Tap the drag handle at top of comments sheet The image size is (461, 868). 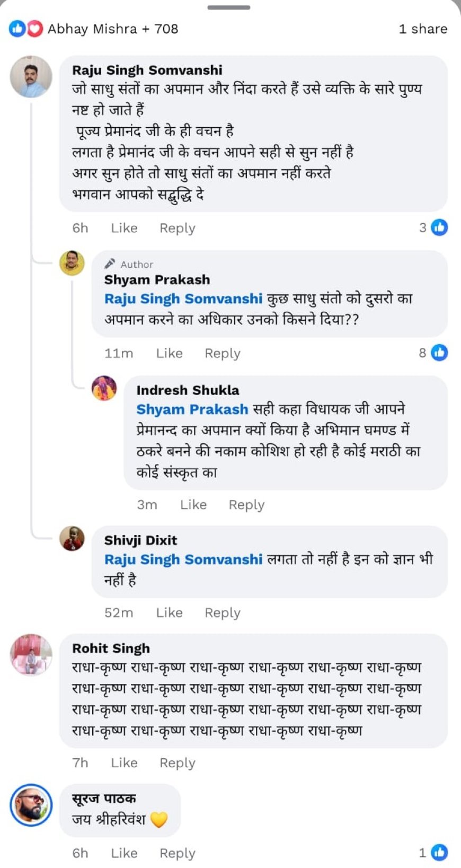pyautogui.click(x=229, y=7)
